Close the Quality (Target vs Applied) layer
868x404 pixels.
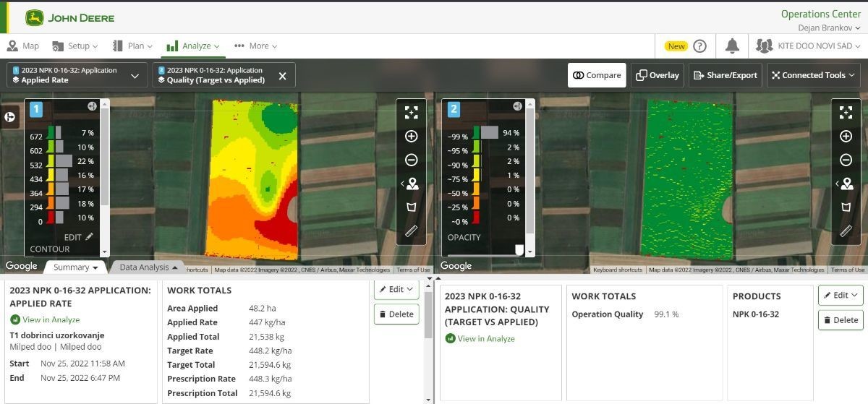(x=282, y=75)
